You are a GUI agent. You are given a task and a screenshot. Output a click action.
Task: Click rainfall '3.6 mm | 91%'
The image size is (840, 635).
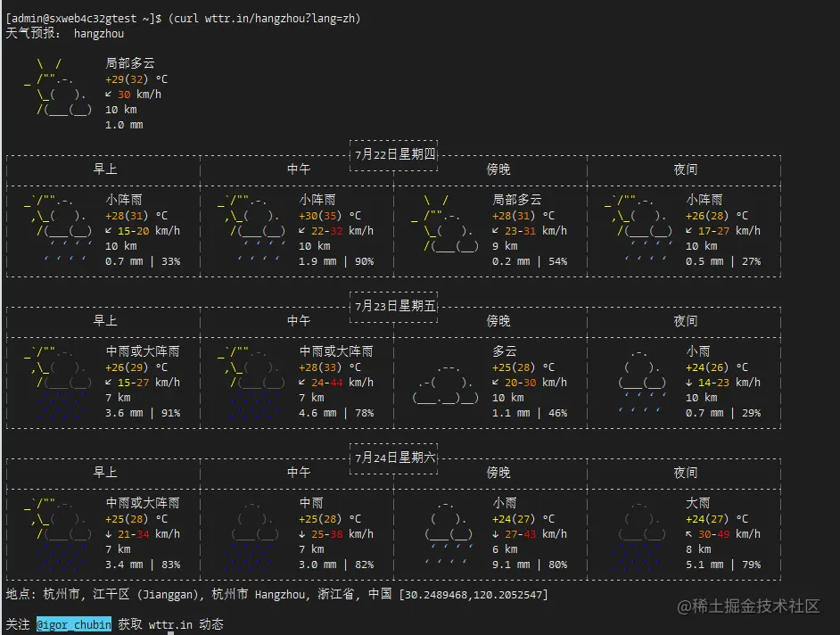(143, 413)
